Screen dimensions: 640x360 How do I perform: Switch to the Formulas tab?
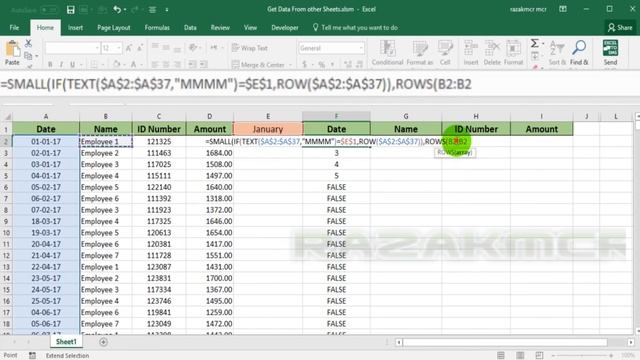[157, 27]
